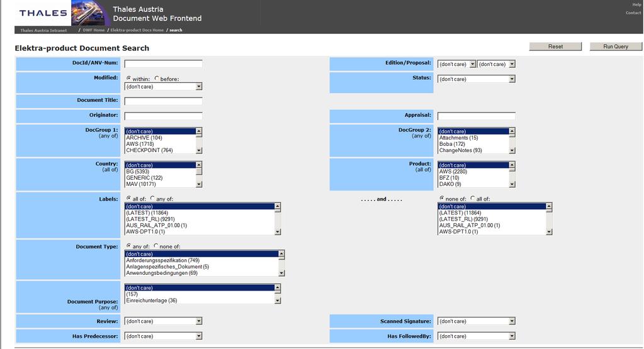Select BFZ (10) in Product list

(x=473, y=177)
